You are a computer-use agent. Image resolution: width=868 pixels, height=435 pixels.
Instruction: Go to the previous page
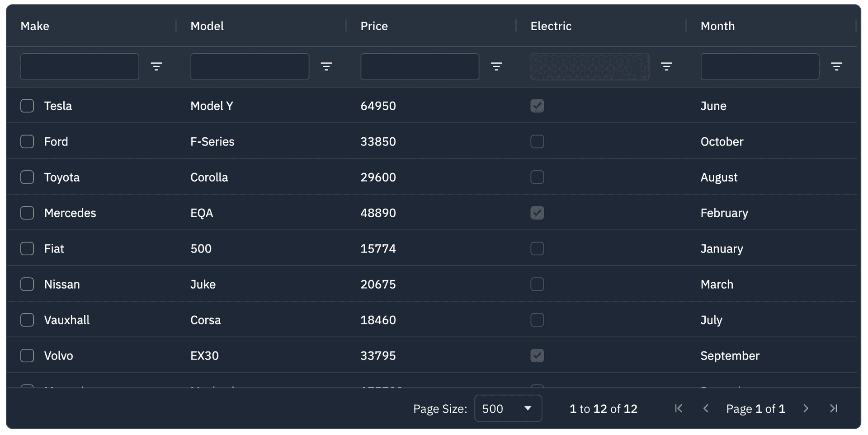point(706,408)
